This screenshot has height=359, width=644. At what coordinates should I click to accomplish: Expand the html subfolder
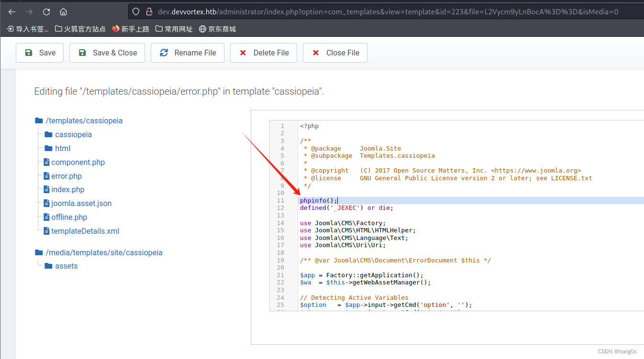[57, 148]
